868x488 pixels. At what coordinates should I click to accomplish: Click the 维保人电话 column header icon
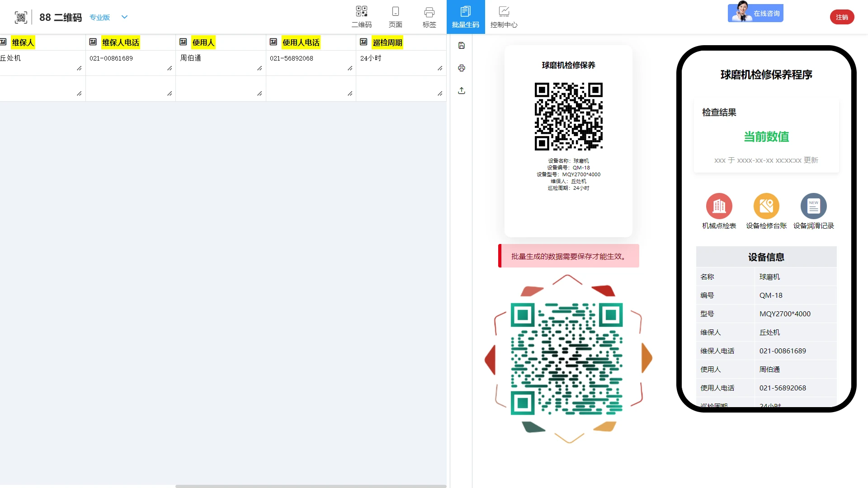(93, 42)
